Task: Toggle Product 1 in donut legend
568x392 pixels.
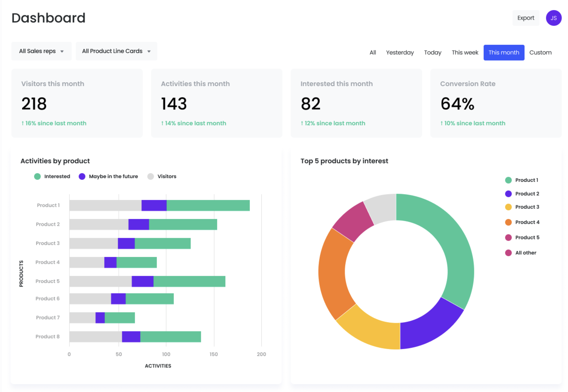Action: [x=522, y=180]
